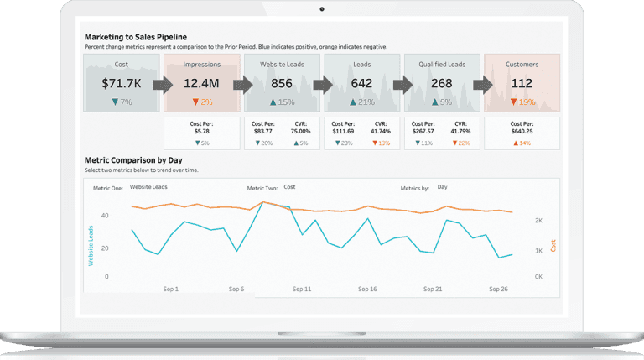Screen dimensions: 644x360
Task: Click the orange Cost vertical axis title
Action: click(553, 246)
